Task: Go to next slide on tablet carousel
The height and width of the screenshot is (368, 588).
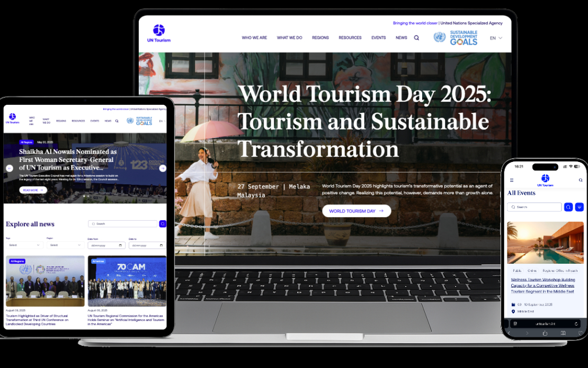Action: 163,168
